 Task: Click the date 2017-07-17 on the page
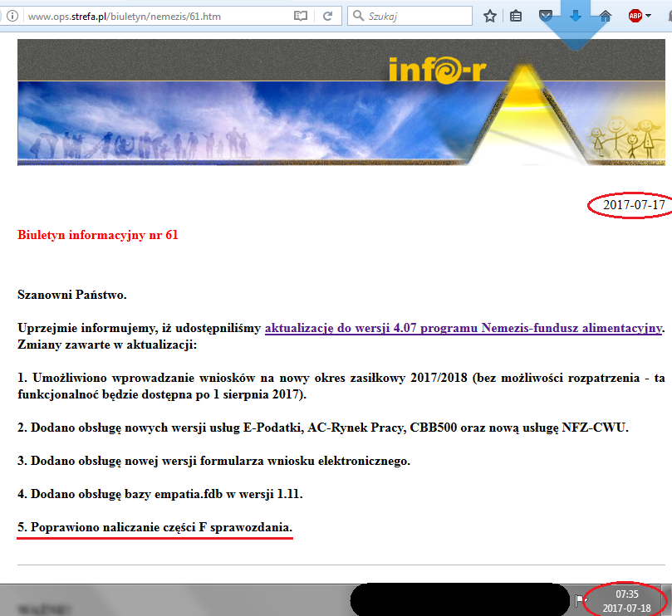[634, 205]
